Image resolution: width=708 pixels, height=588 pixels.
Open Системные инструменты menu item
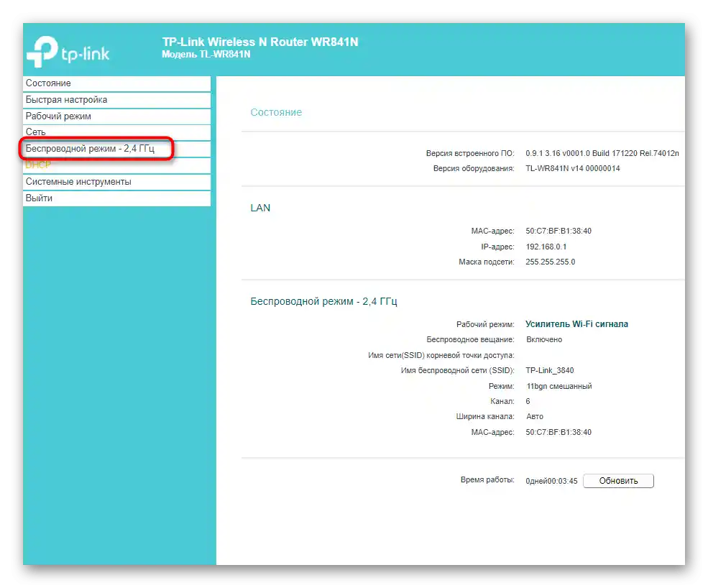(116, 182)
